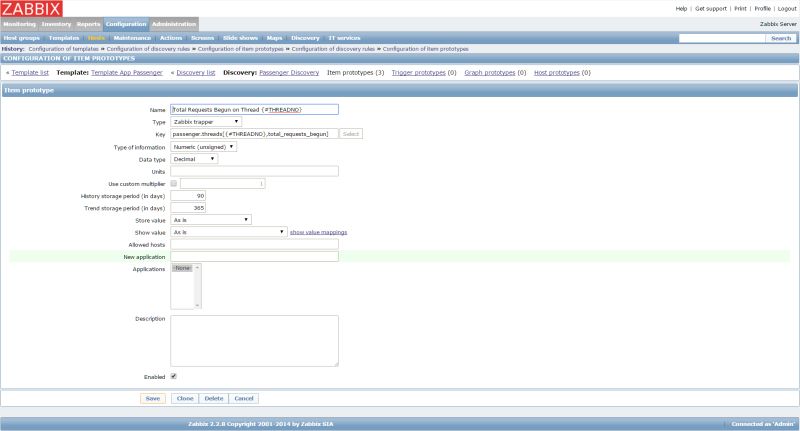Open the Configuration main menu tab
Screen dimensions: 800x431
[x=126, y=24]
